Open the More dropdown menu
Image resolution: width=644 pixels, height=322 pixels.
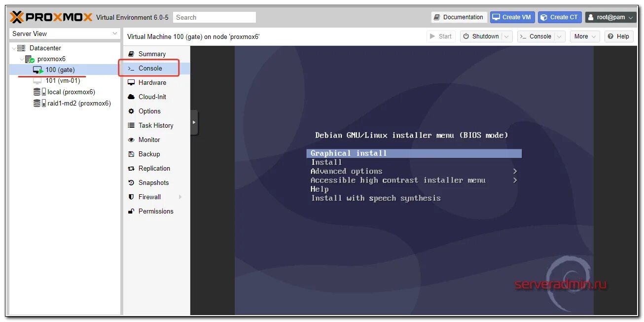point(585,36)
